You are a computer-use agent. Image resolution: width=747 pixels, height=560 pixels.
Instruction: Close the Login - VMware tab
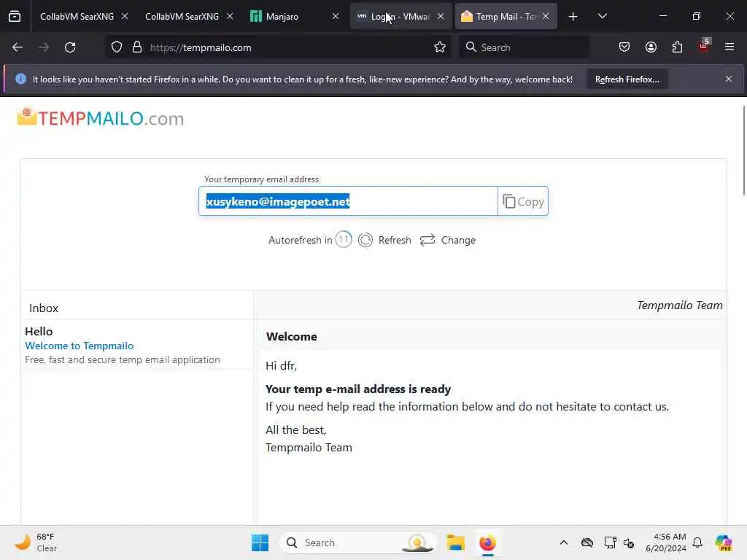(x=441, y=17)
